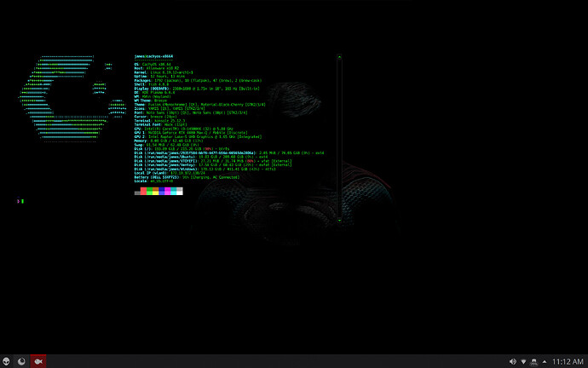Select the magenta color block in palette
The image size is (588, 368).
pyautogui.click(x=168, y=191)
